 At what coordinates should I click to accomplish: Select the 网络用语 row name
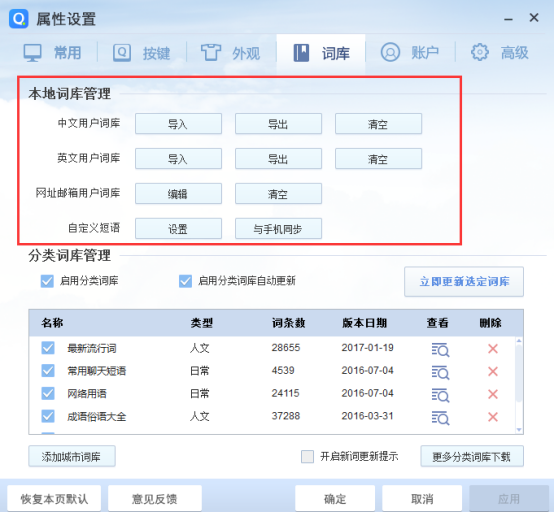87,394
